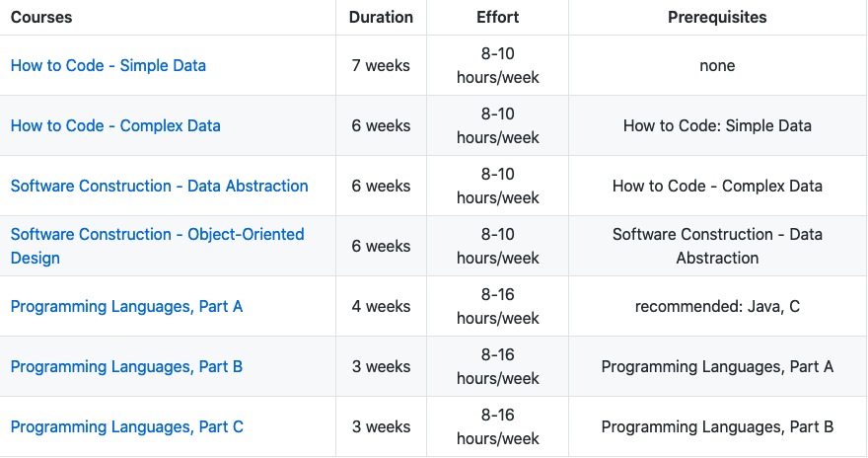Click the Prerequisites column header
This screenshot has height=458, width=868.
coord(717,18)
